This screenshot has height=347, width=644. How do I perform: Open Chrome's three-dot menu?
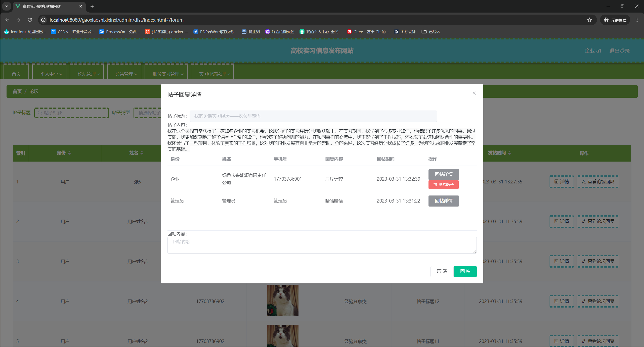tap(637, 20)
